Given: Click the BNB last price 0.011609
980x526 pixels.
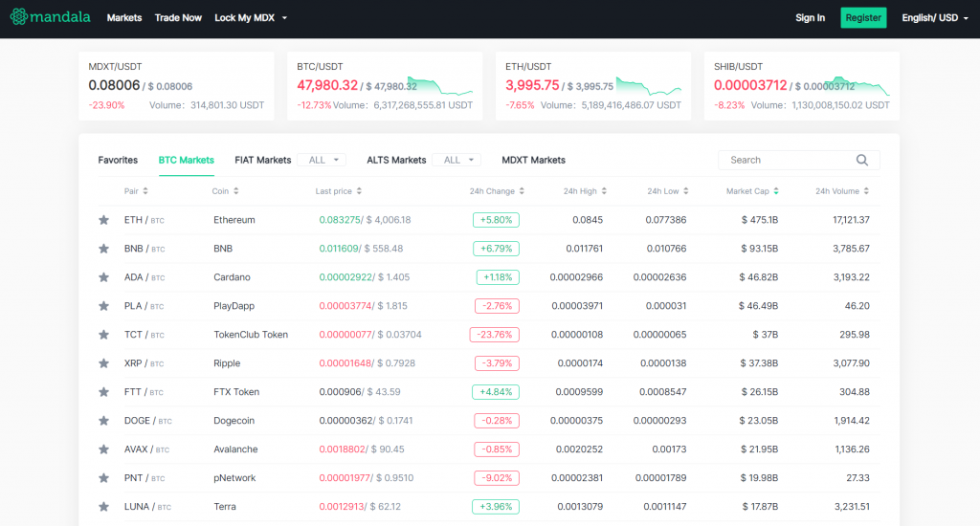Looking at the screenshot, I should tap(339, 249).
